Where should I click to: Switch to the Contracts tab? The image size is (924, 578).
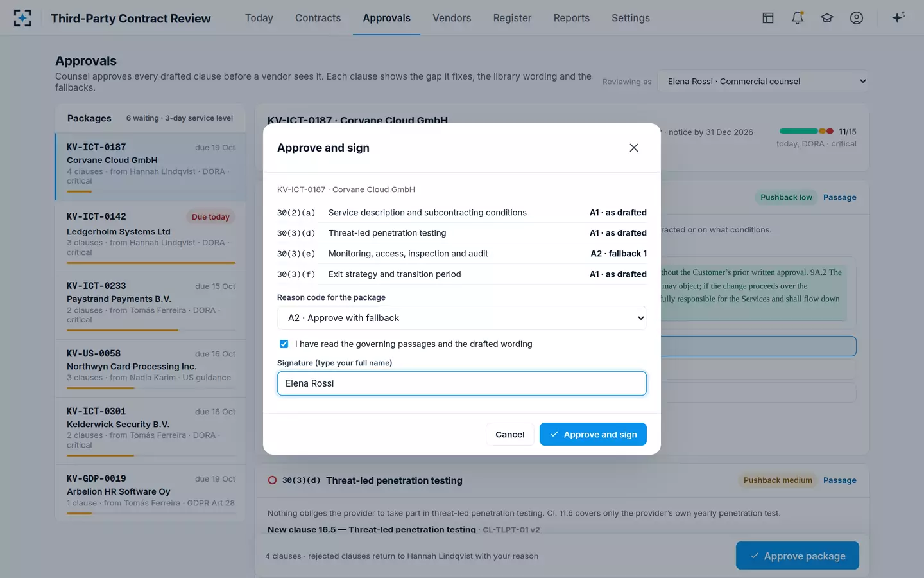pyautogui.click(x=318, y=18)
